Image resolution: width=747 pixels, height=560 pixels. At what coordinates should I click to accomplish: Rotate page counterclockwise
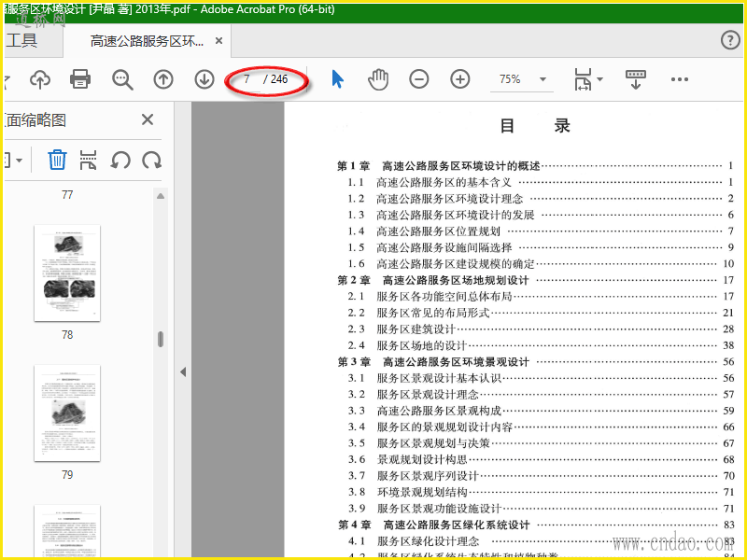120,160
